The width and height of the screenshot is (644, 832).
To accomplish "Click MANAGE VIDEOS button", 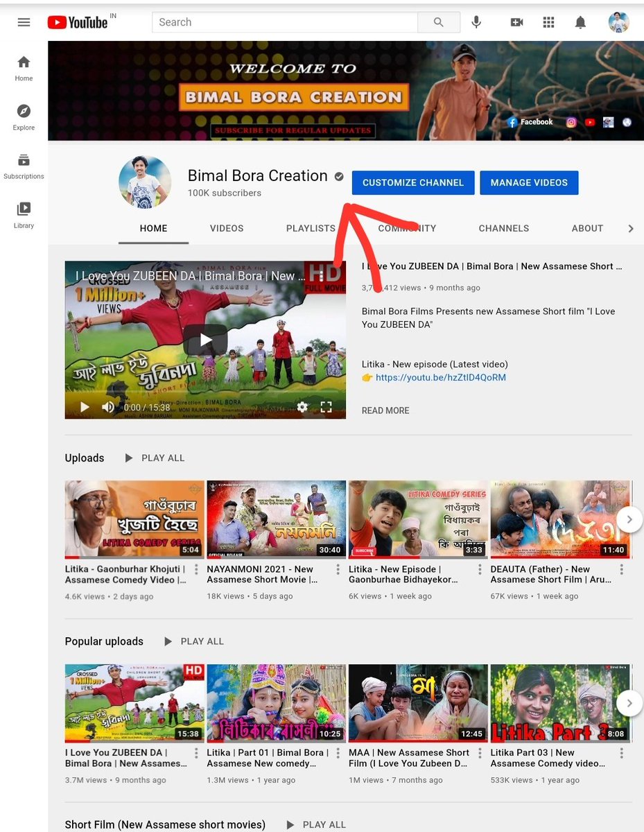I will [x=529, y=183].
